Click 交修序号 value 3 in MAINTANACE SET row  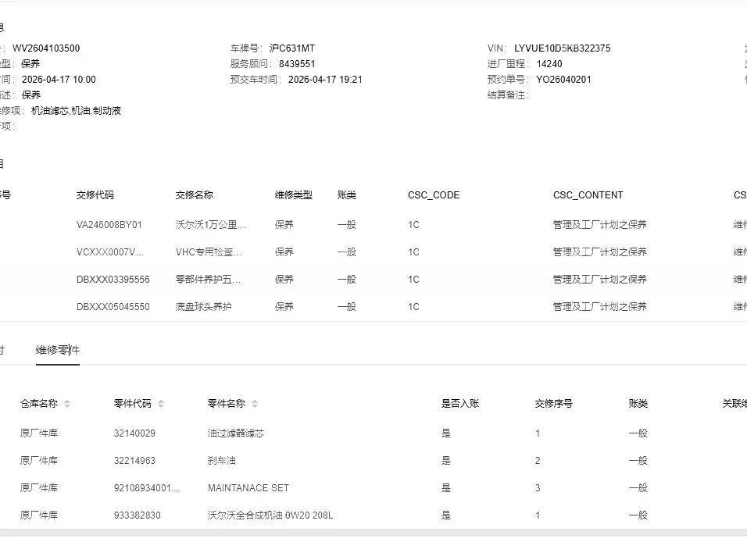(538, 488)
